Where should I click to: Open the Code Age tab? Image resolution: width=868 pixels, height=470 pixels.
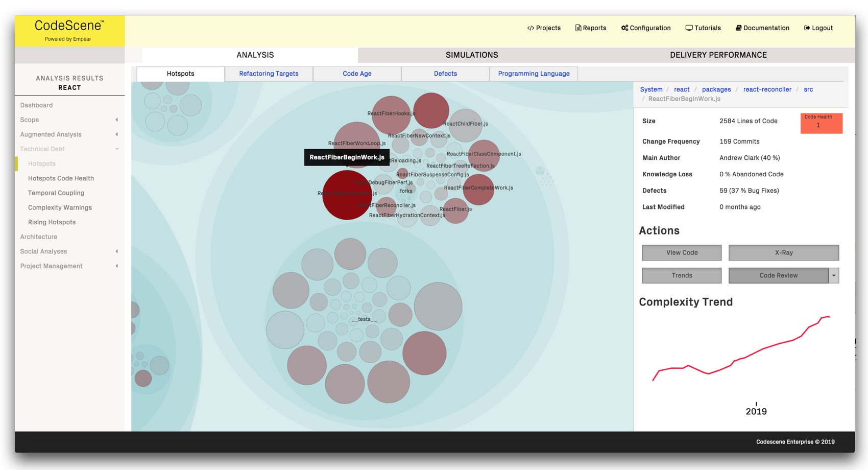(357, 74)
